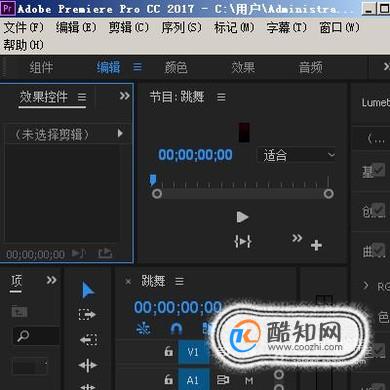Image resolution: width=390 pixels, height=390 pixels.
Task: Switch to the 音频 workspace
Action: pyautogui.click(x=311, y=67)
